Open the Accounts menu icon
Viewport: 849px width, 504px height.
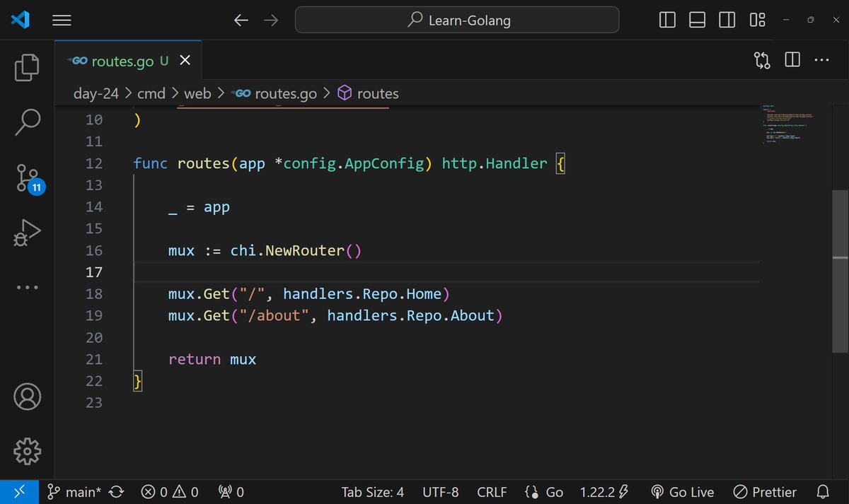click(x=28, y=397)
